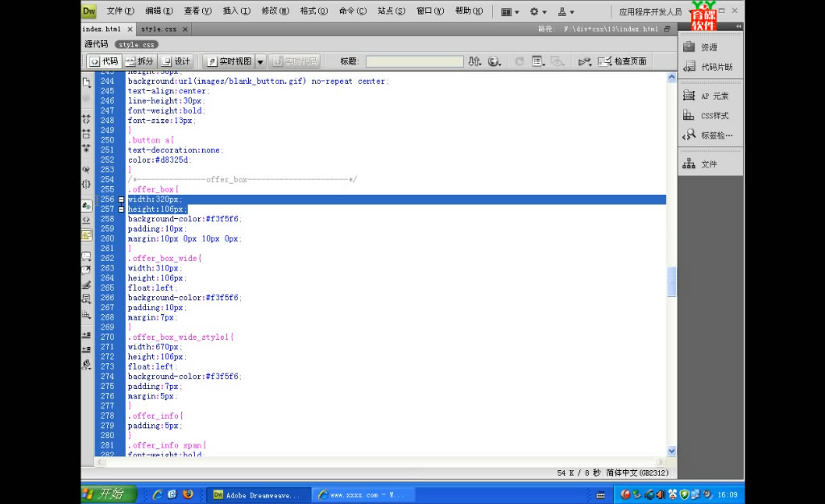Open the Layout dropdown in application bar

[510, 11]
